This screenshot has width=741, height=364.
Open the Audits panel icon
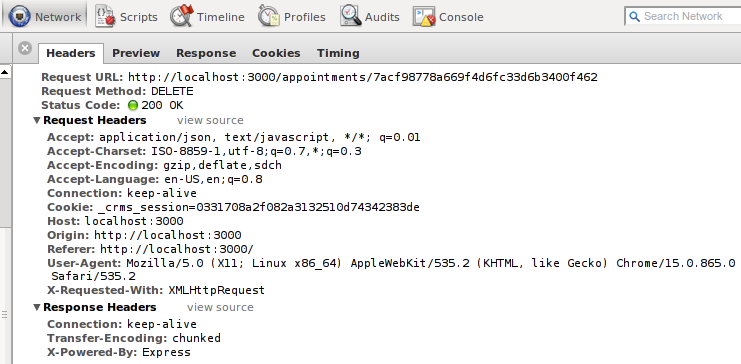[x=351, y=17]
